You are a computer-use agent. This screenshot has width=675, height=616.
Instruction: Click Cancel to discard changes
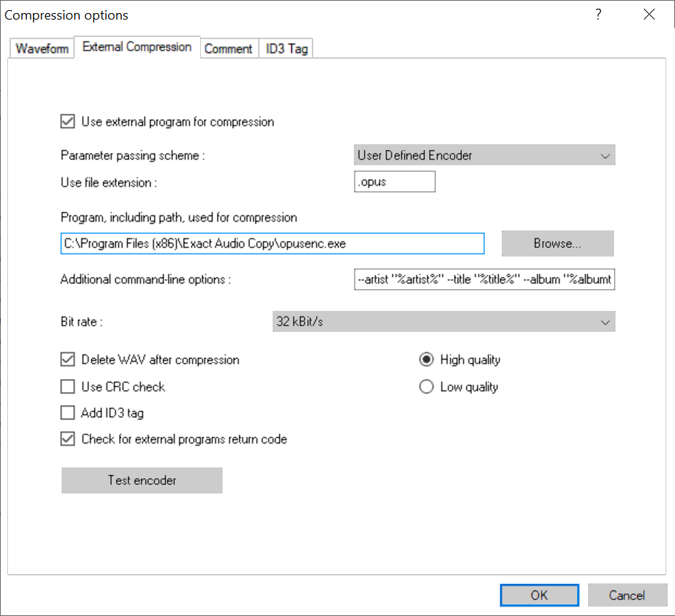pos(626,595)
